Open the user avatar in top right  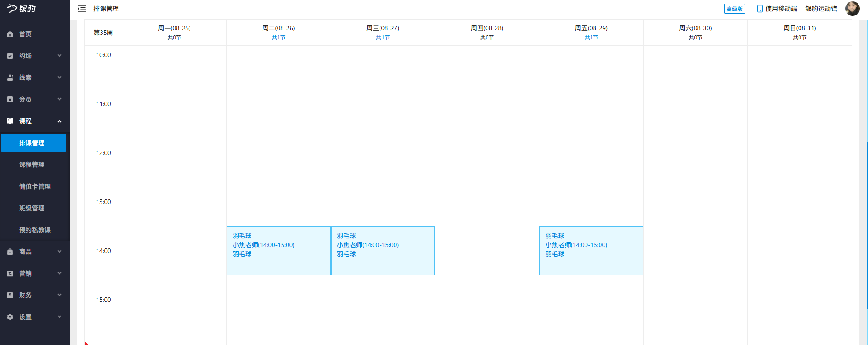coord(852,9)
